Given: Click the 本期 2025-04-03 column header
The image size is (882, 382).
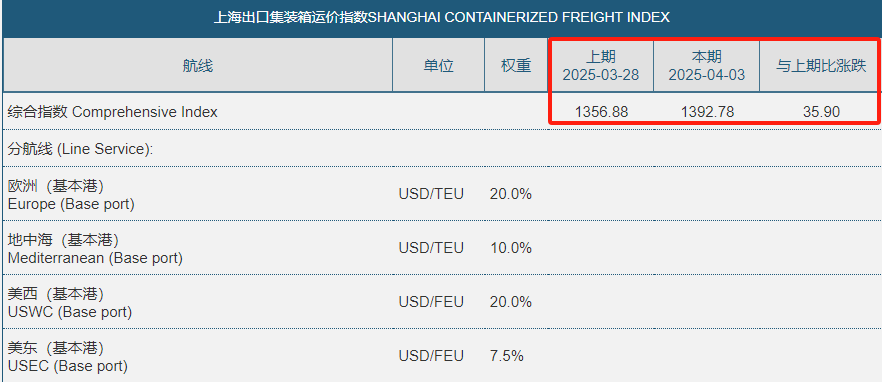Looking at the screenshot, I should coord(706,66).
